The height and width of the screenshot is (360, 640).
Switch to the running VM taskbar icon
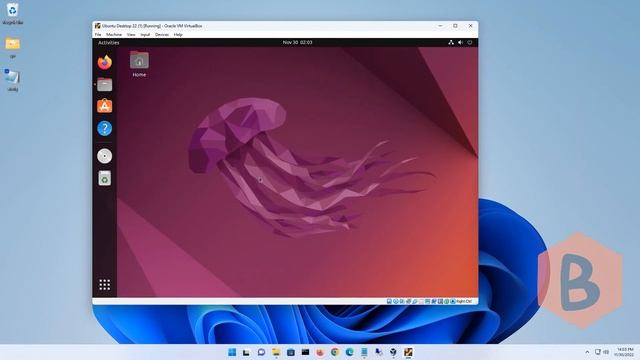408,352
